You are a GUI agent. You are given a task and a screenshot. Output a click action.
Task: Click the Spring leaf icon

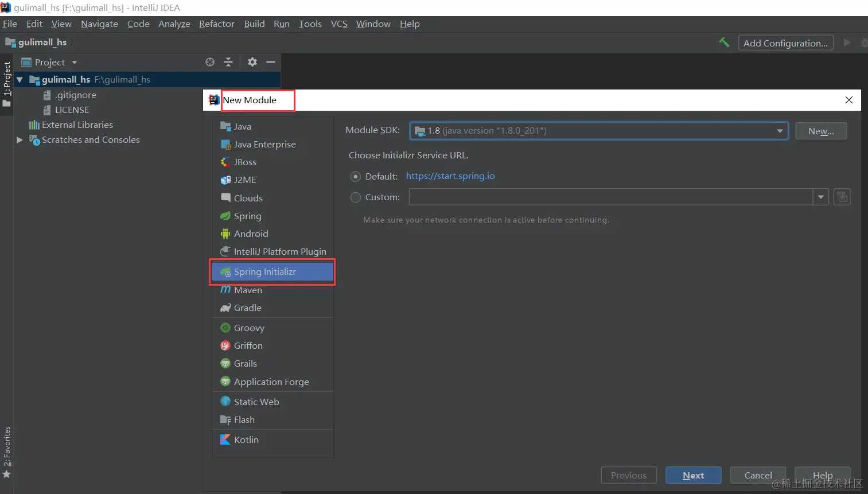[x=225, y=216]
